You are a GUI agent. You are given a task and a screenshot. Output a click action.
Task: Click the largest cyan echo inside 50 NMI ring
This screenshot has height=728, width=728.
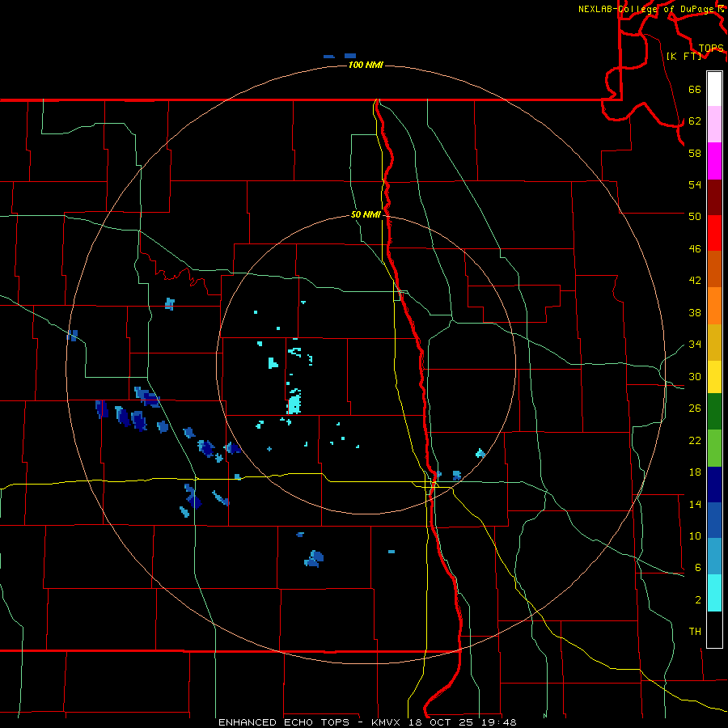(294, 404)
